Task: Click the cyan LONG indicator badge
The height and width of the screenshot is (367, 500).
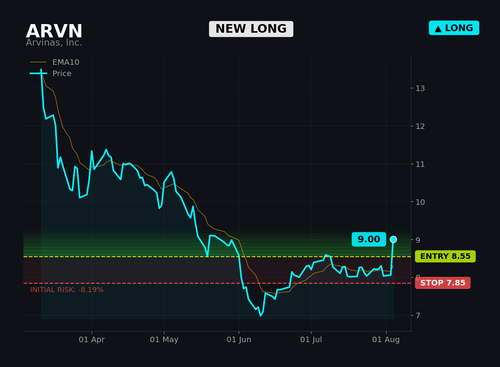Action: click(x=454, y=28)
